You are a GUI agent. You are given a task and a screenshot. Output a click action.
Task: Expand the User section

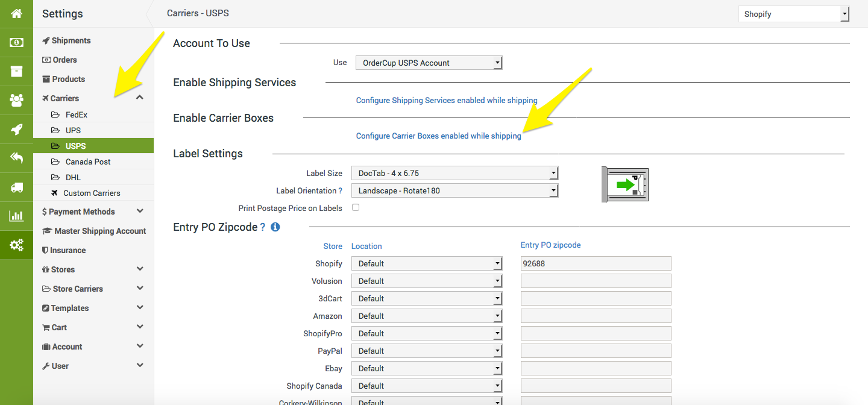tap(140, 365)
